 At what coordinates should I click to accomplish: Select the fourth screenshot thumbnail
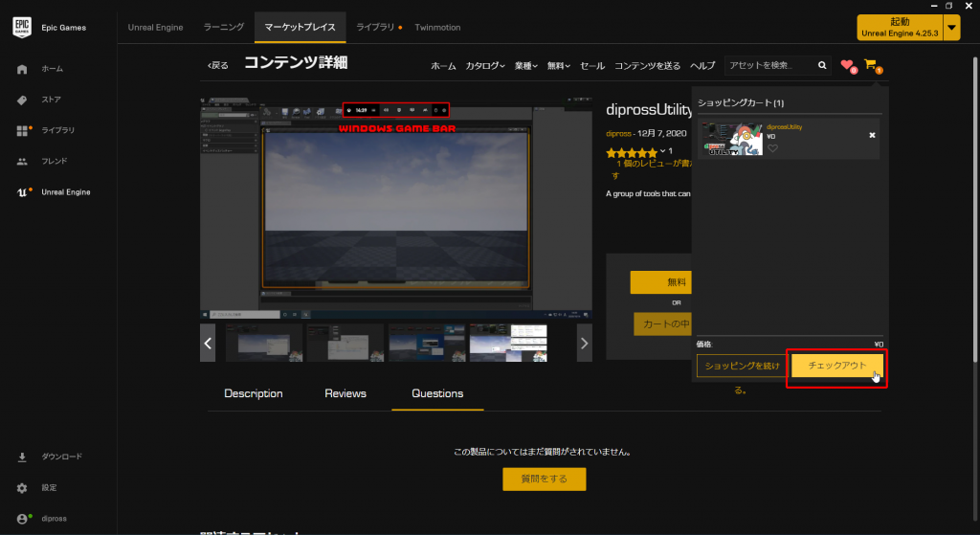(508, 343)
